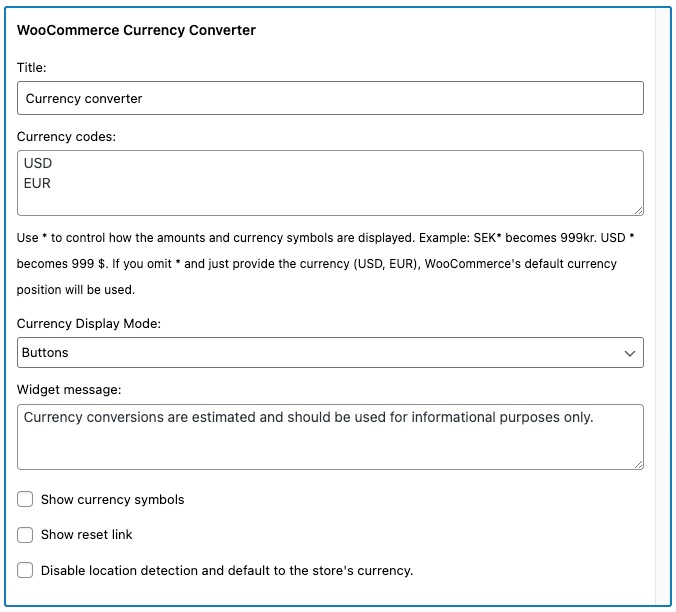
Task: Click inside the Widget message textarea
Action: click(330, 437)
